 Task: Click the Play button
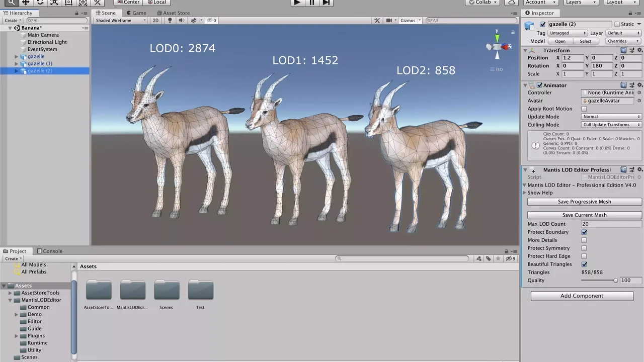click(297, 3)
